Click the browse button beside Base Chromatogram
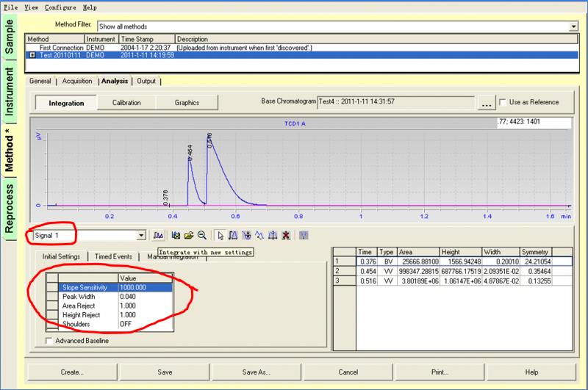 coord(486,103)
